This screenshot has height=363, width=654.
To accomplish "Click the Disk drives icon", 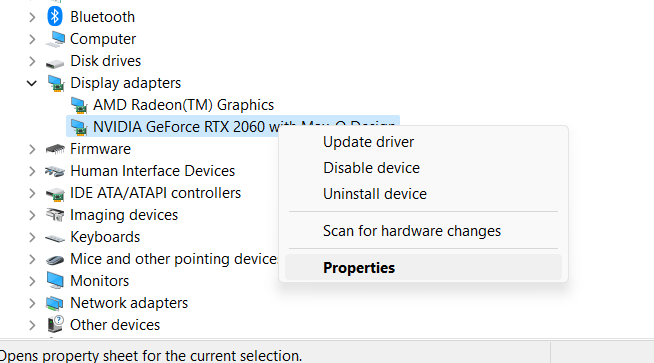I will (55, 63).
